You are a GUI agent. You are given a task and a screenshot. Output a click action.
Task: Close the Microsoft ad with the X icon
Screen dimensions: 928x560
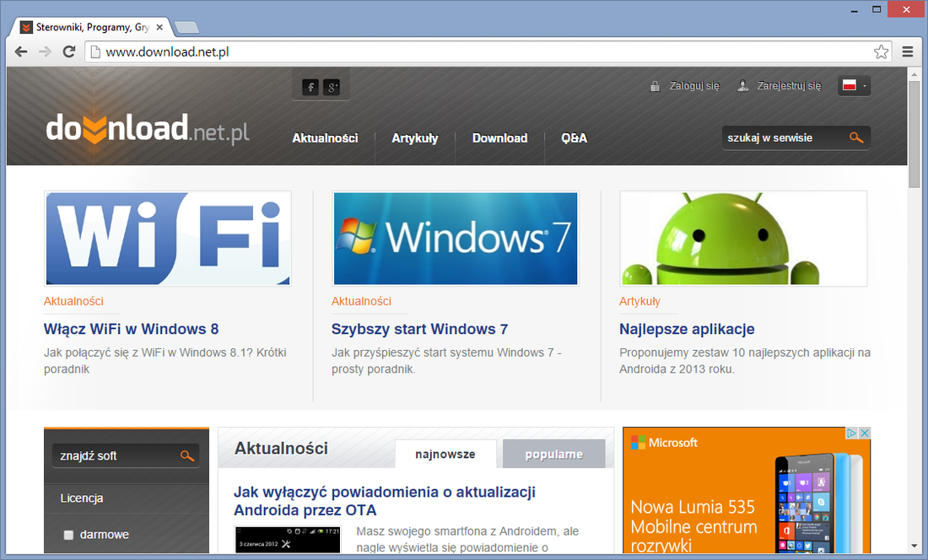tap(865, 433)
